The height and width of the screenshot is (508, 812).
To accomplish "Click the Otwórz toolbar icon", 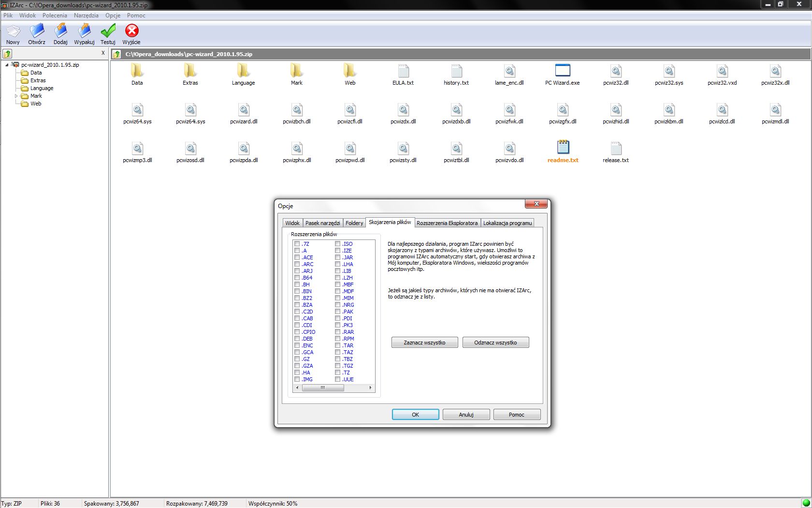I will [x=37, y=31].
